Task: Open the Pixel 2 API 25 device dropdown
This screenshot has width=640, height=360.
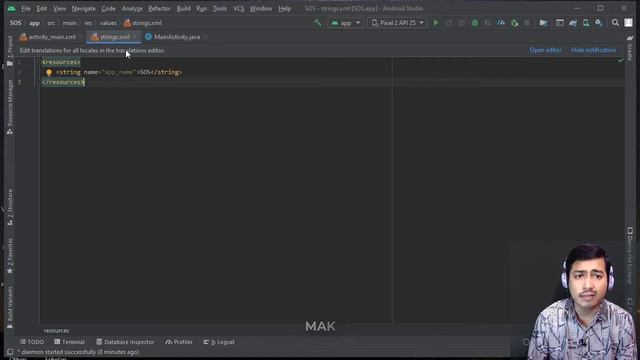Action: tap(397, 23)
